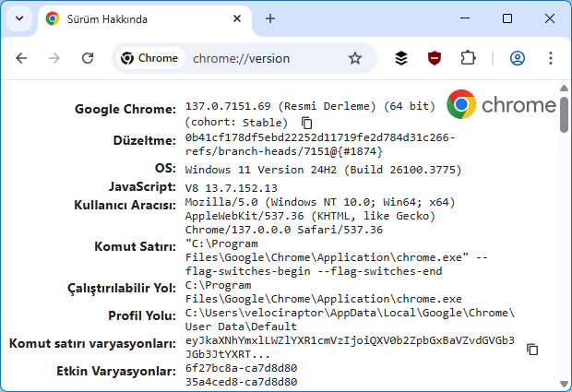Open the stacked layers extension icon

click(x=401, y=58)
